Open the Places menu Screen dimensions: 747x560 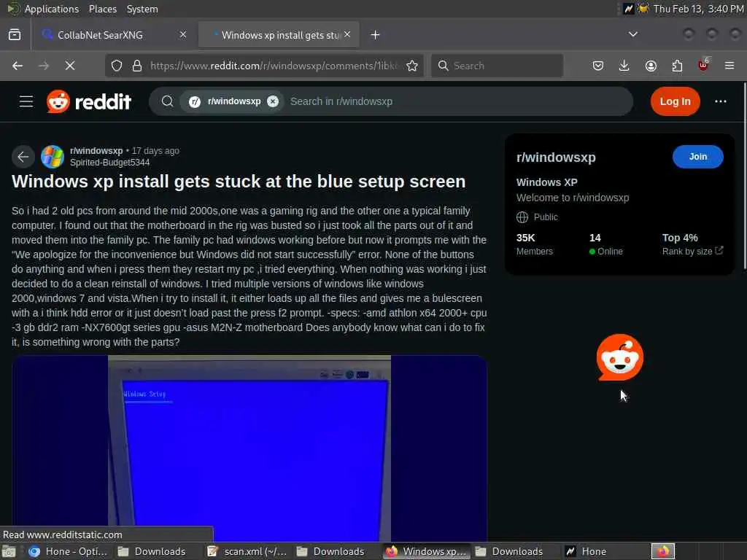tap(103, 9)
